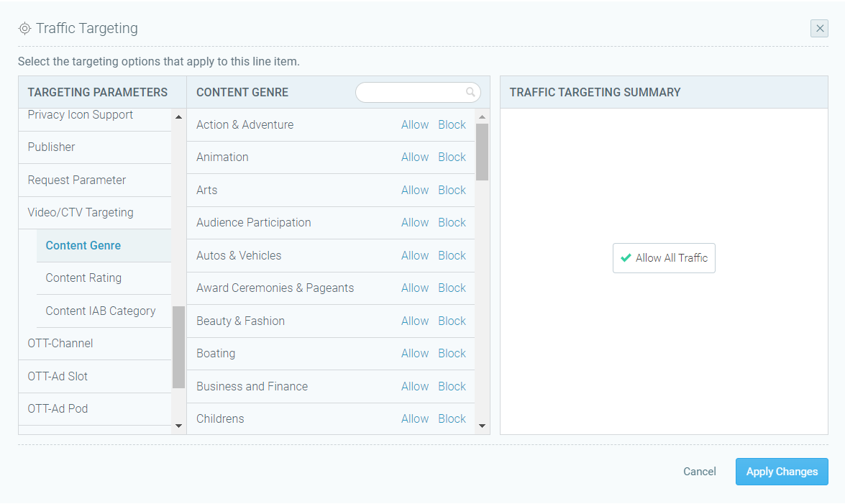Click the Action & Adventure row label
Screen dimensions: 845x504
[245, 124]
